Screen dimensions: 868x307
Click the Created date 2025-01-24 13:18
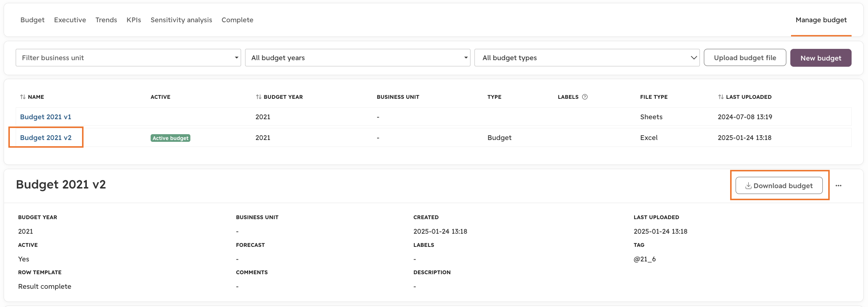440,231
